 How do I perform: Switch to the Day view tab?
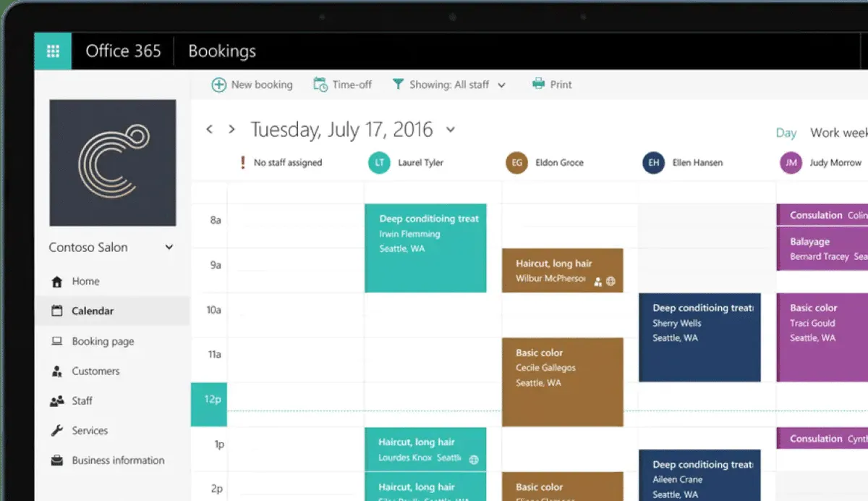coord(786,132)
